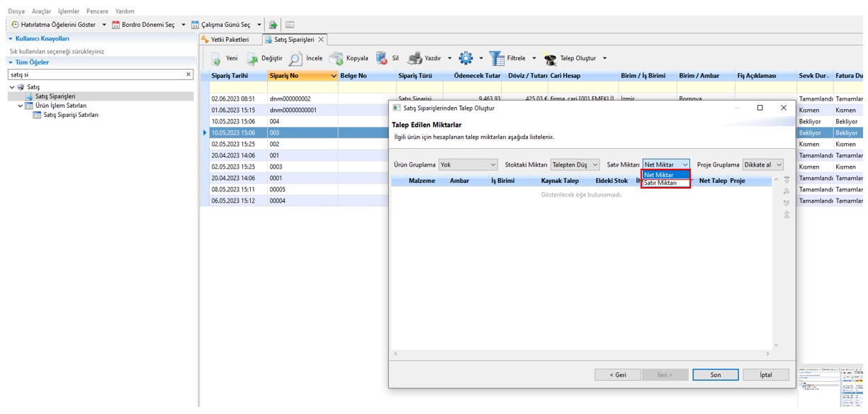Collapse the Satış tree node
Screen dimensions: 868x414
[x=12, y=87]
